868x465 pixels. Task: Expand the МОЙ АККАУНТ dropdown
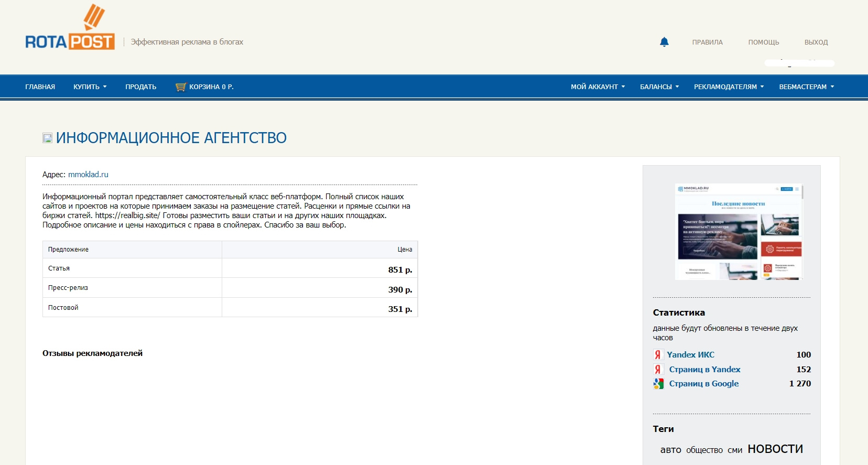(x=598, y=87)
